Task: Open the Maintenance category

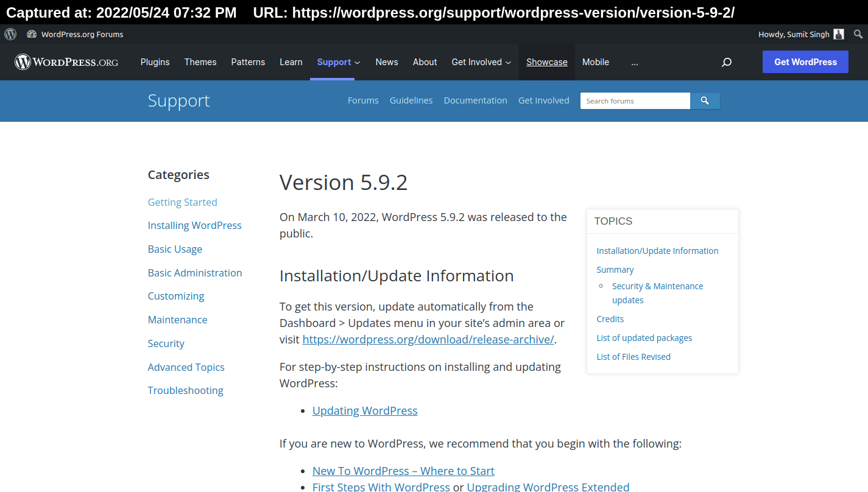Action: coord(177,320)
